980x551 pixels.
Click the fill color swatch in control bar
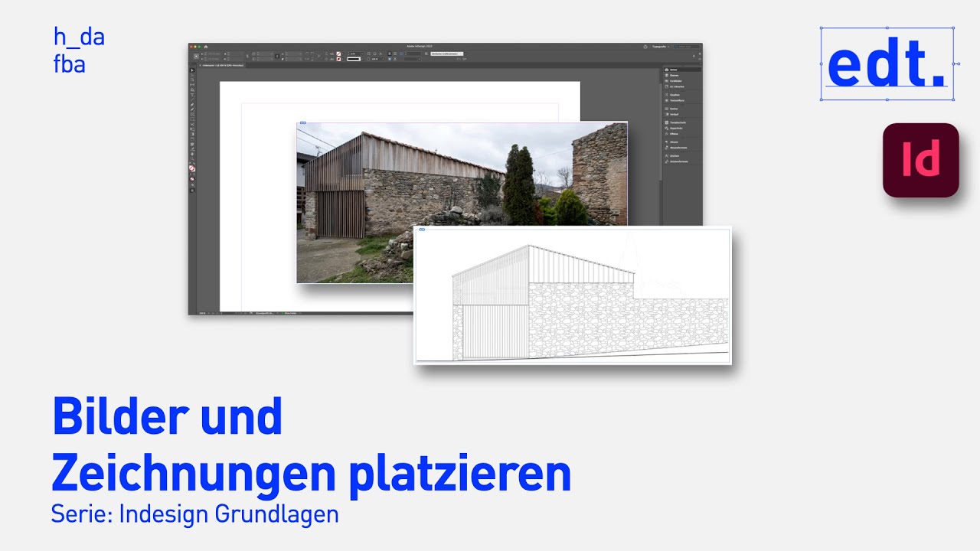pyautogui.click(x=338, y=54)
